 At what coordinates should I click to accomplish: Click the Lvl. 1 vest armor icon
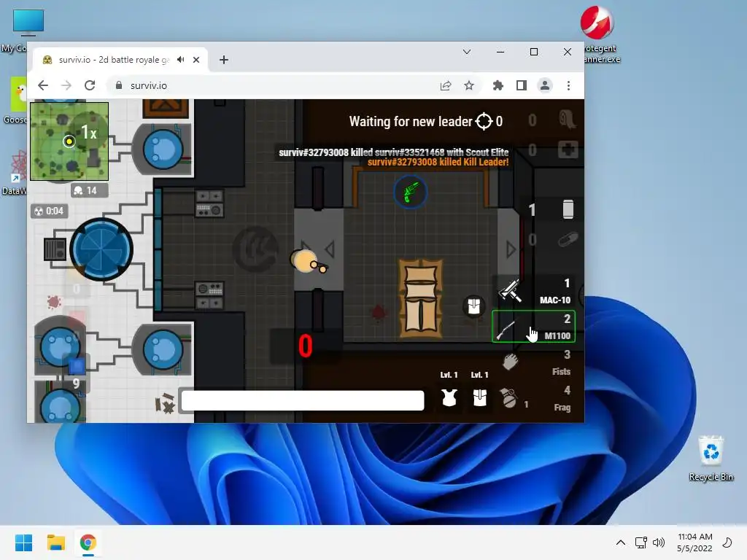click(x=449, y=397)
